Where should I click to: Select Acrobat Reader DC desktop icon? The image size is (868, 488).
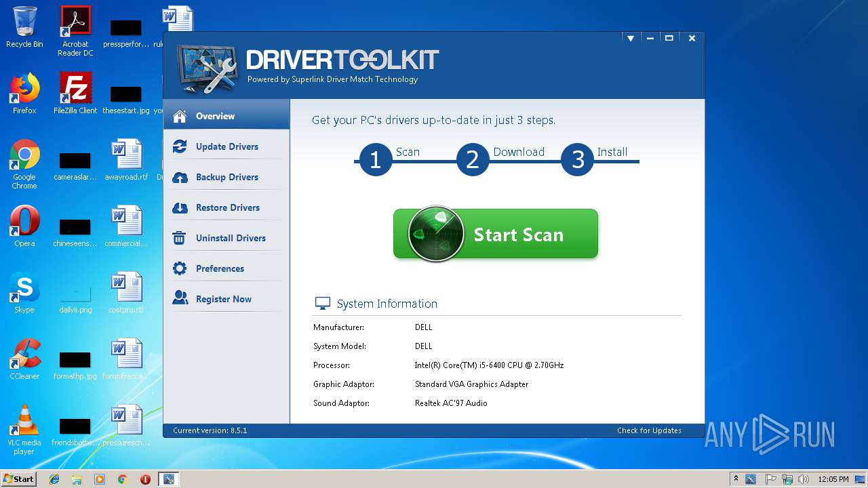point(75,31)
